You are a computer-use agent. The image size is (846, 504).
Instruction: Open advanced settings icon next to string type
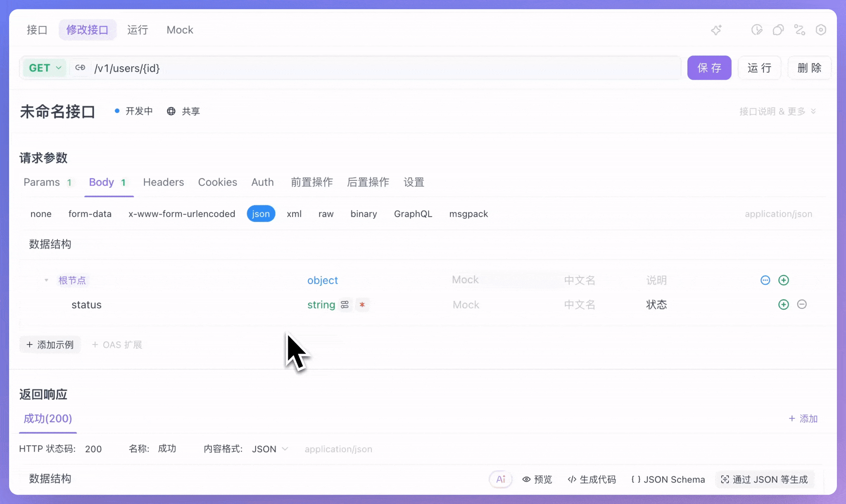coord(345,305)
